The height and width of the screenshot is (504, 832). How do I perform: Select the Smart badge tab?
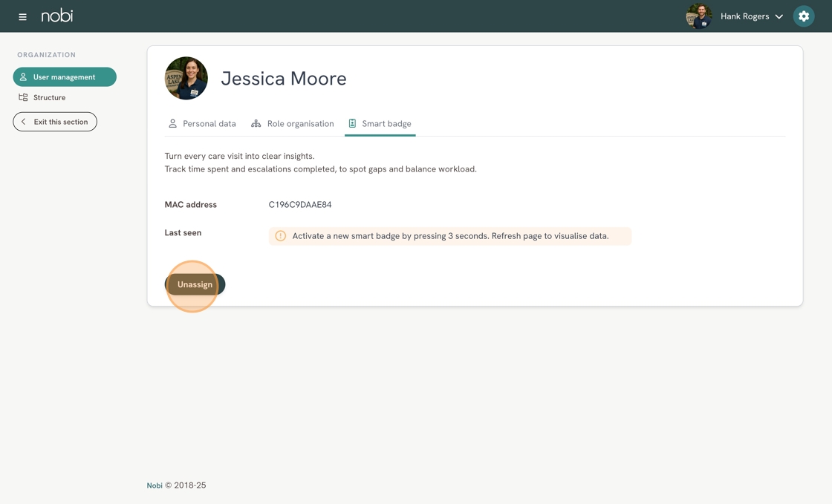[x=380, y=124]
